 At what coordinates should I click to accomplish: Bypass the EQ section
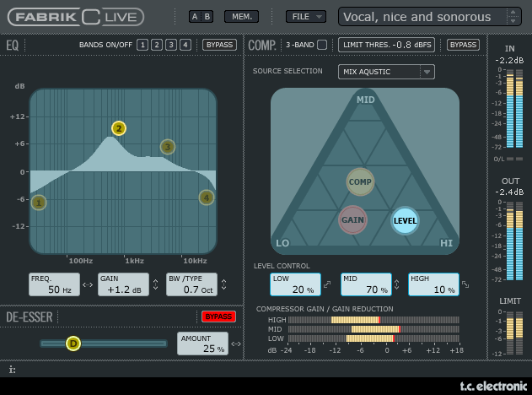point(220,45)
